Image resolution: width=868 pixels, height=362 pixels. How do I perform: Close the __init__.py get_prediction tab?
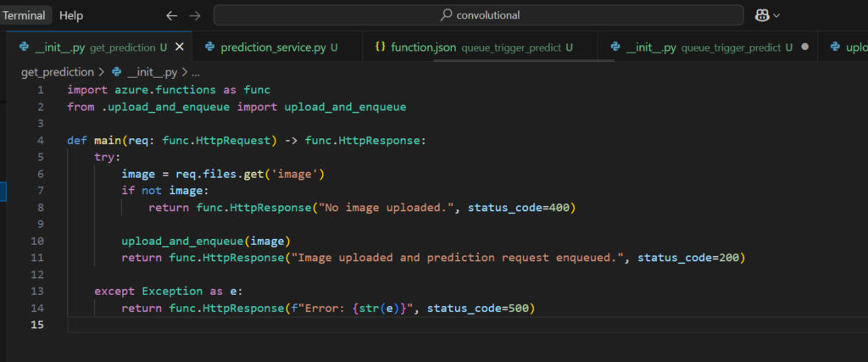(x=180, y=47)
